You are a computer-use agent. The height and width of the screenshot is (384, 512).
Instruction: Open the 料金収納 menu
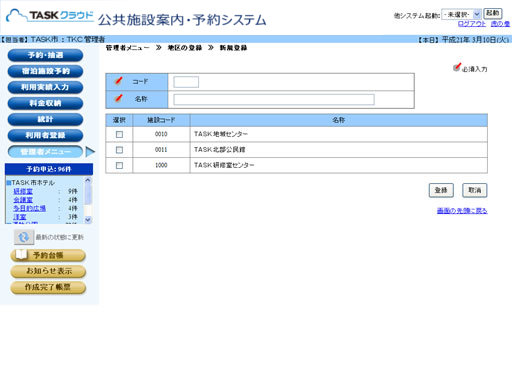pos(45,103)
